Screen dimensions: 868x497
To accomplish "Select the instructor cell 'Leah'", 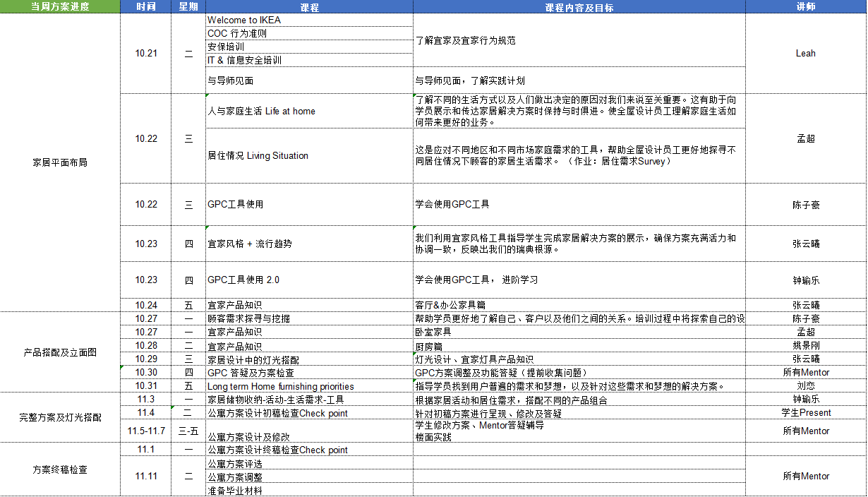I will tap(805, 53).
